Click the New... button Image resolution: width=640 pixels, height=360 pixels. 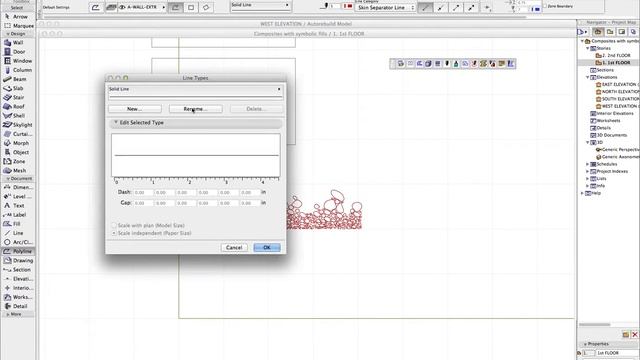[x=135, y=109]
